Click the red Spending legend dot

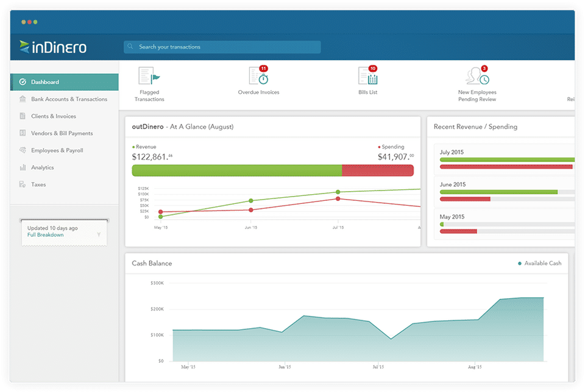[x=379, y=147]
